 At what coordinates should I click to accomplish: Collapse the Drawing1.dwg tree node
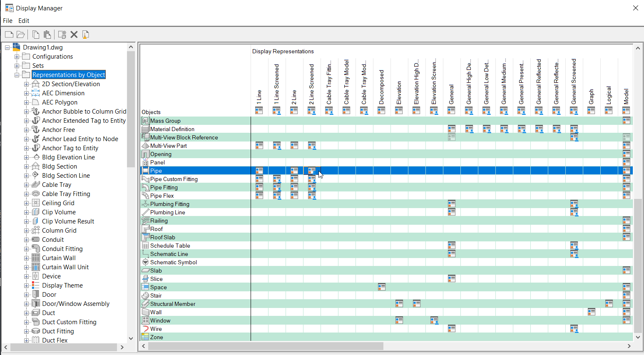(x=7, y=47)
